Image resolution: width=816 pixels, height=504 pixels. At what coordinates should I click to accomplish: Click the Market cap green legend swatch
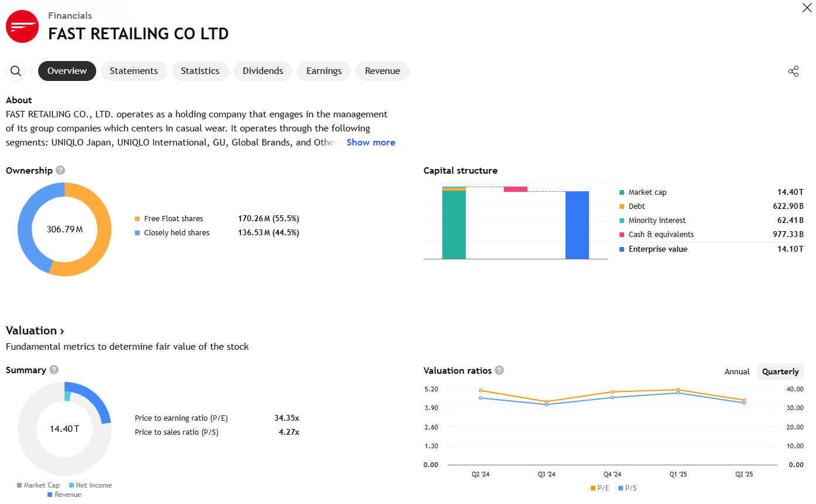tap(622, 192)
